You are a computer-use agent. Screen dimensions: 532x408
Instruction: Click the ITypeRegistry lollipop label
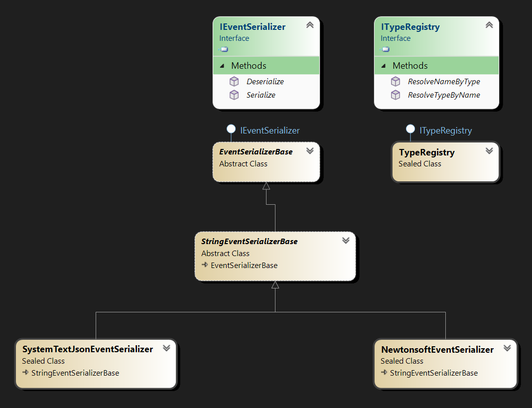point(446,131)
